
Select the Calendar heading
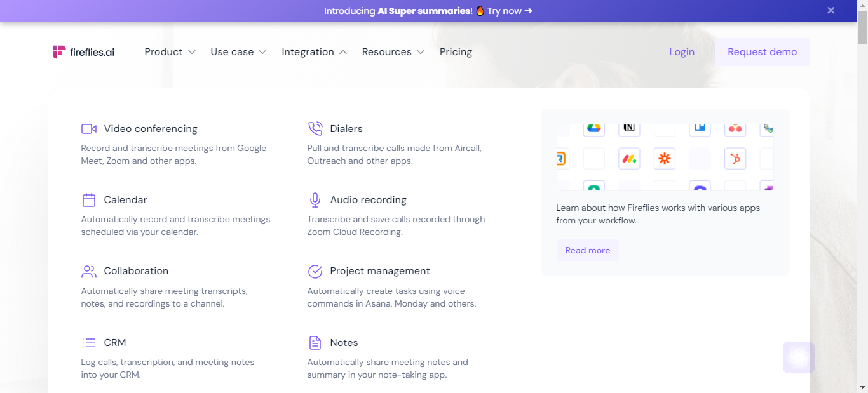(125, 200)
